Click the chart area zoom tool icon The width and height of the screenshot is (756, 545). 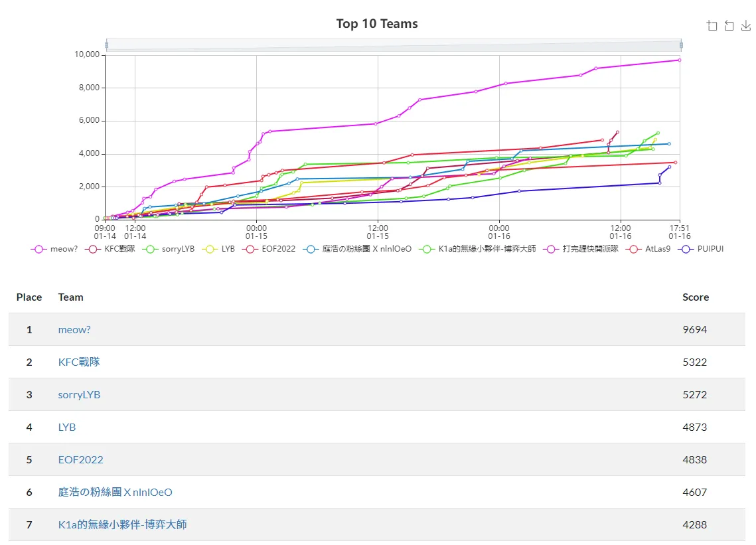coord(712,26)
